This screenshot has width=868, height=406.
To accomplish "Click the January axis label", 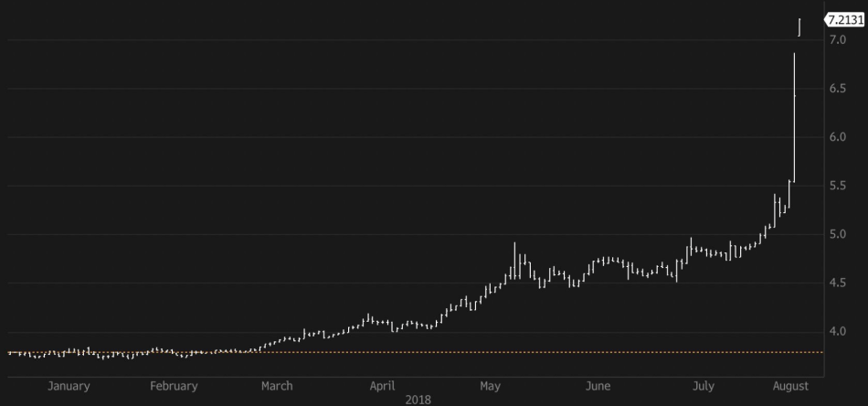I will (69, 386).
